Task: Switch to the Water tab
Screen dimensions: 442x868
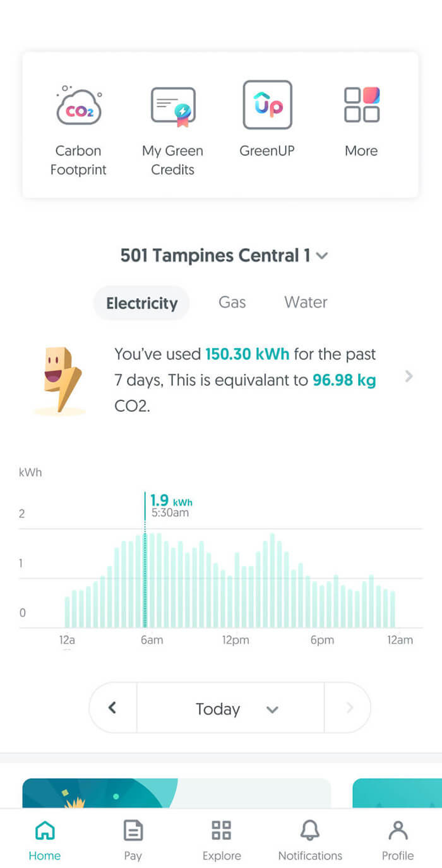Action: tap(306, 303)
